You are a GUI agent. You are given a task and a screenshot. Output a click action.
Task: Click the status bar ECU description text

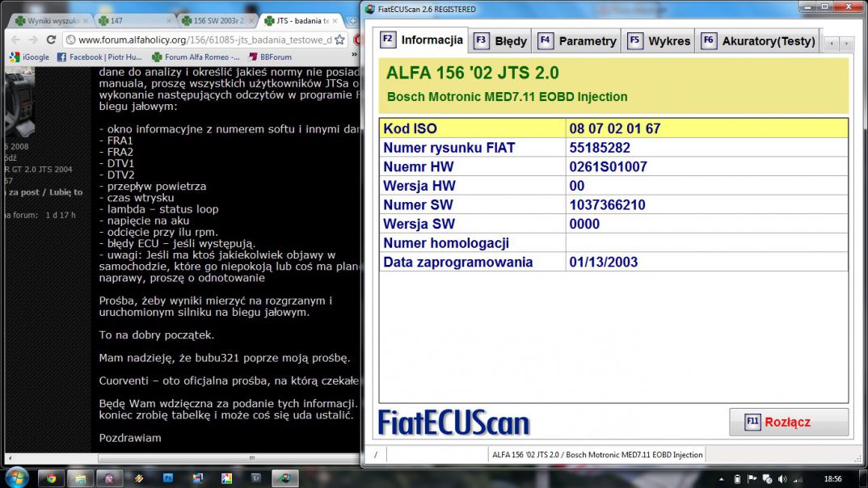click(597, 455)
